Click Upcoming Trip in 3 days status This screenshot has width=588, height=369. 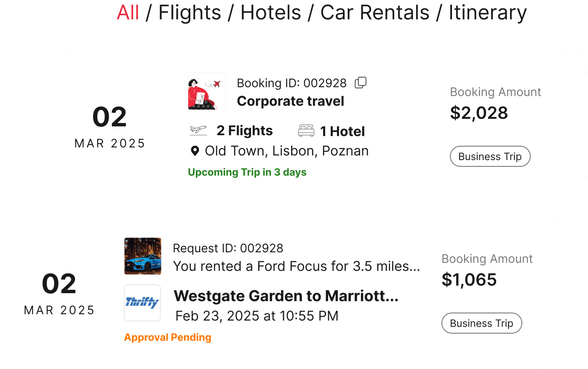pyautogui.click(x=247, y=172)
